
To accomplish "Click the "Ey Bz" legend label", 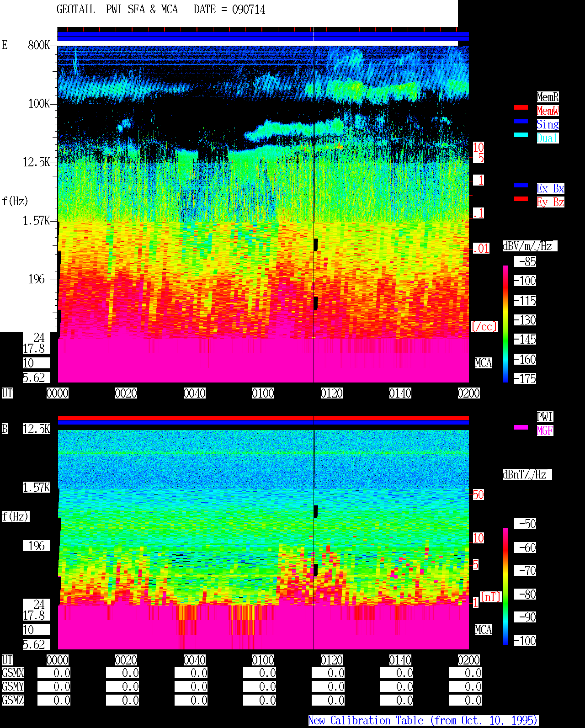I will tap(550, 202).
